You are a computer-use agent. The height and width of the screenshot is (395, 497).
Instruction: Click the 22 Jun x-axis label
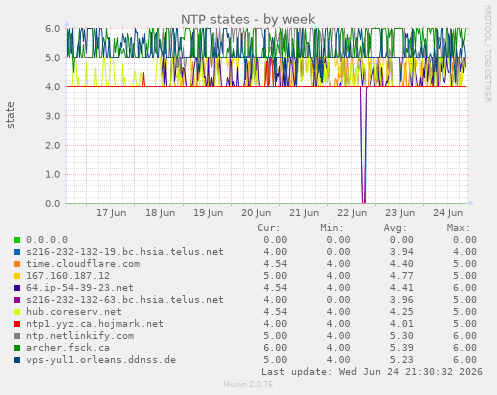[352, 213]
